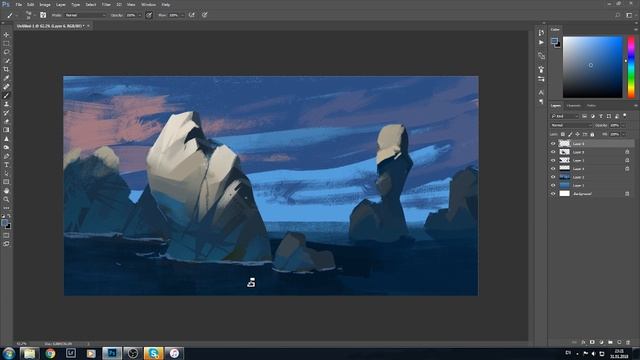Open the Paragraph panel icon
Image resolution: width=640 pixels, height=360 pixels.
click(x=541, y=101)
